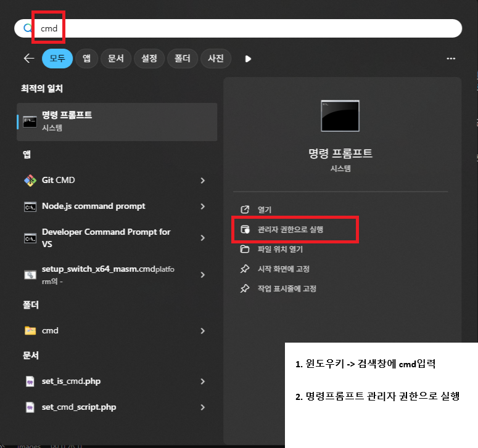Click the pin to Start icon
Screen dimensions: 478x448
click(245, 269)
